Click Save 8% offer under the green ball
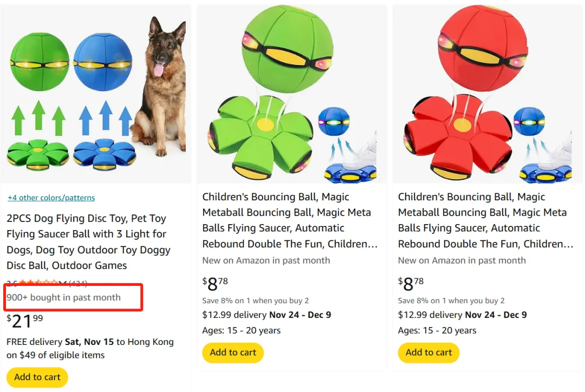 pos(255,300)
